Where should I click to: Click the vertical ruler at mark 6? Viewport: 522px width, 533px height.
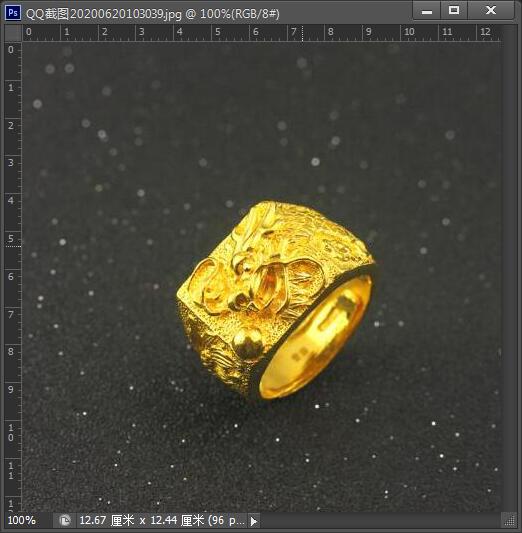tap(11, 276)
